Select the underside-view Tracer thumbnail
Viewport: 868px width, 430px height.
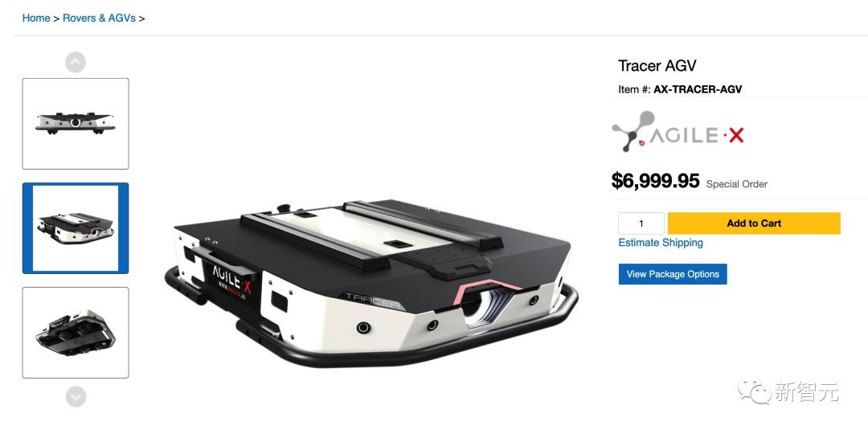coord(76,333)
